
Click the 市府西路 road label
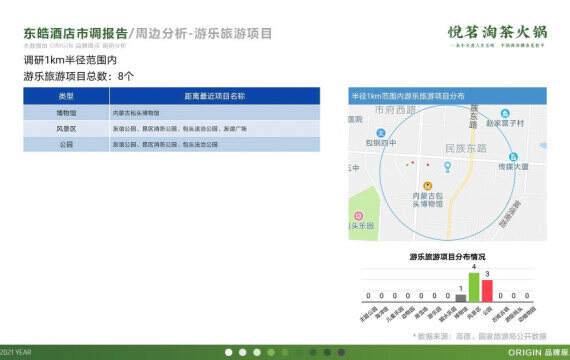tap(395, 110)
